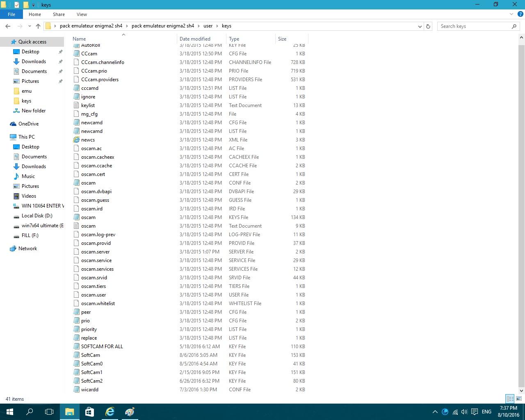Open Local Disk (D:) drive
The width and height of the screenshot is (525, 420).
click(37, 216)
